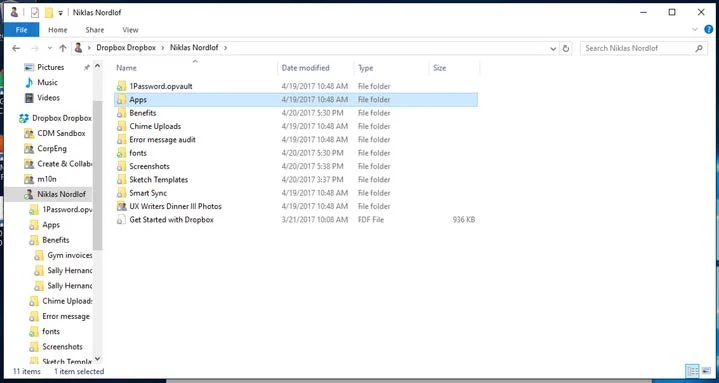Click the pin icon next to Pictures
The width and height of the screenshot is (719, 383).
(87, 67)
